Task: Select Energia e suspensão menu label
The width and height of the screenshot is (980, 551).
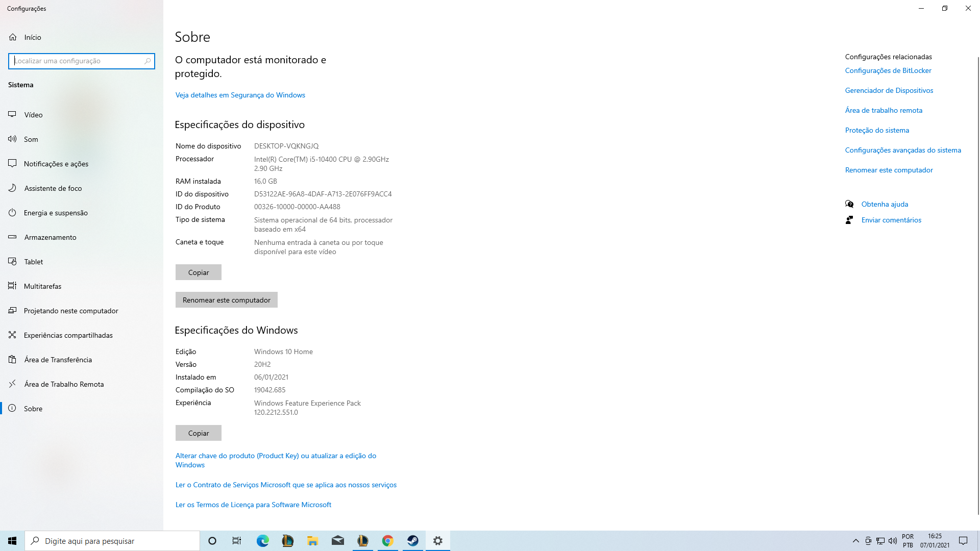Action: click(x=56, y=213)
